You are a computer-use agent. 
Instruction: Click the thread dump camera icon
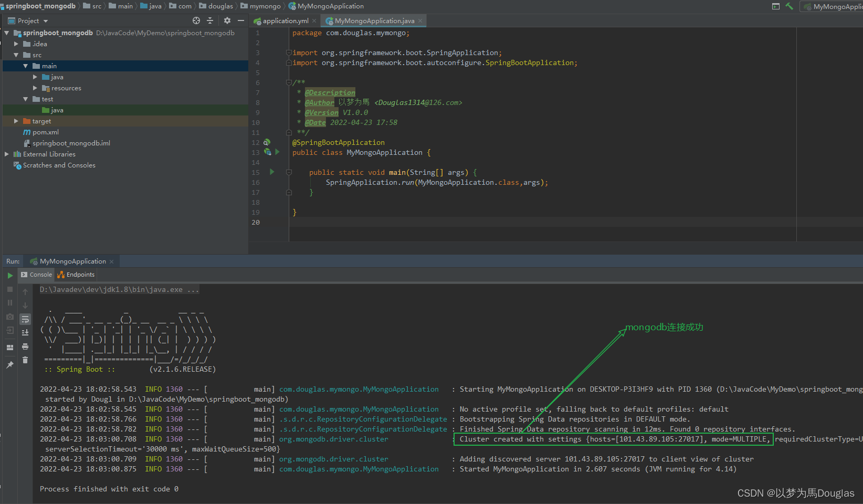point(10,317)
